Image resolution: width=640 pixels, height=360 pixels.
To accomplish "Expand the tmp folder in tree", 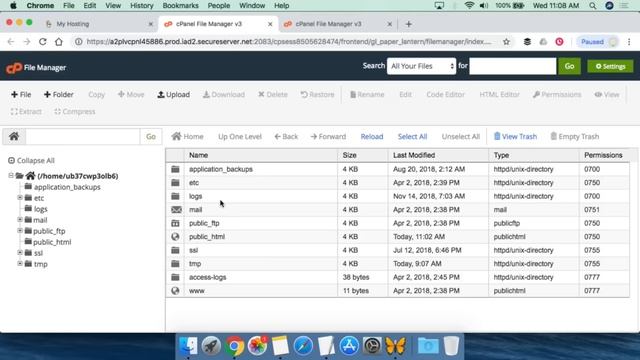I will (20, 264).
